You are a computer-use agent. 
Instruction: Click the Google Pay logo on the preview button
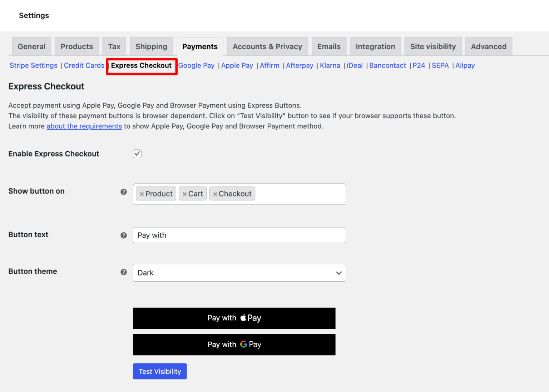point(244,344)
